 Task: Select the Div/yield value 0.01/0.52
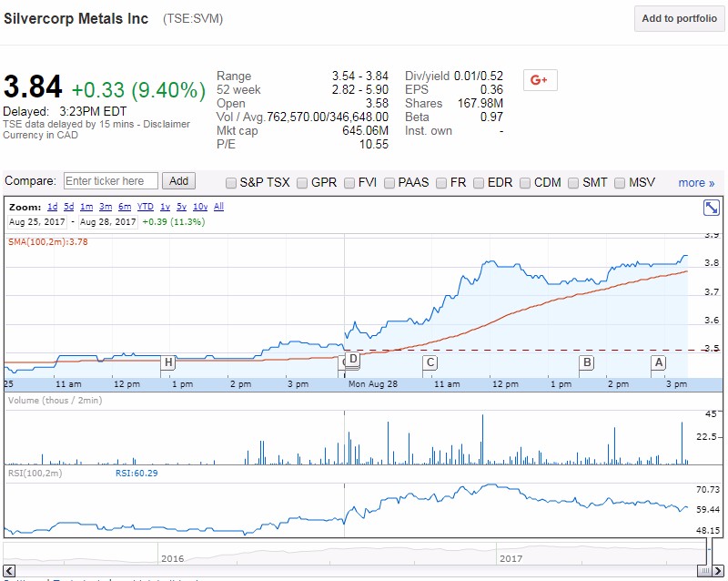pyautogui.click(x=479, y=76)
